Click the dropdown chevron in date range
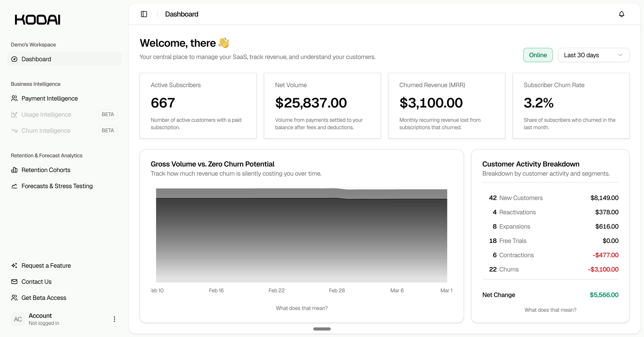The height and width of the screenshot is (337, 644). pos(620,55)
